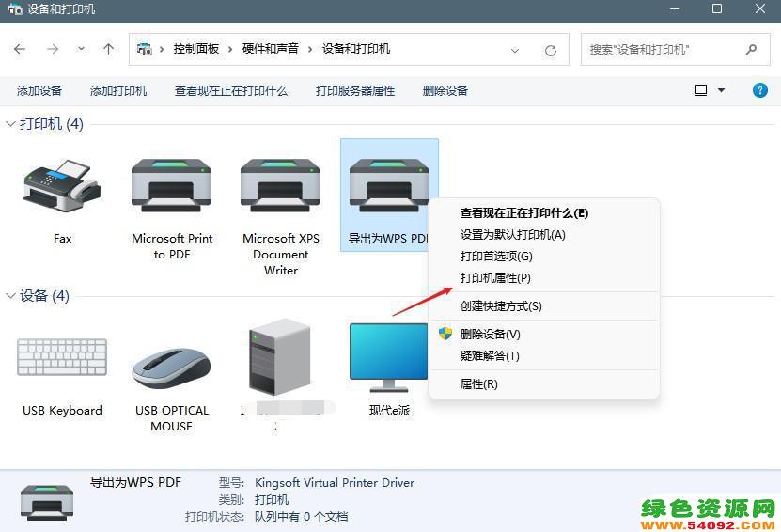The image size is (781, 532).
Task: Click 控制面板 breadcrumb link
Action: coord(196,49)
